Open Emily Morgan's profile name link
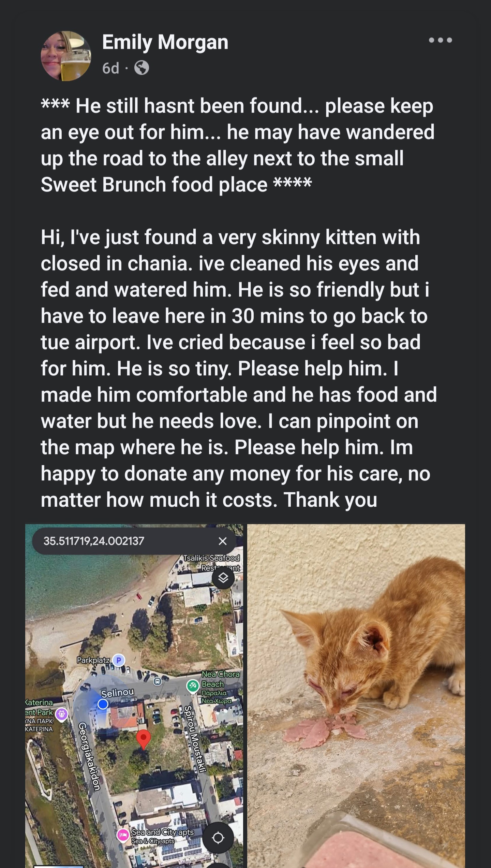The width and height of the screenshot is (491, 868). point(165,43)
